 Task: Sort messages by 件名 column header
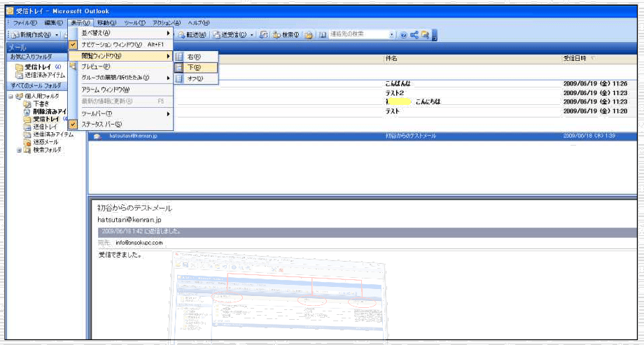472,59
